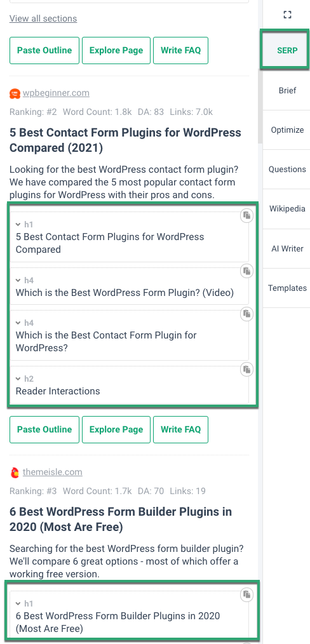This screenshot has width=310, height=644.
Task: Select the AI Writer tab
Action: (x=287, y=248)
